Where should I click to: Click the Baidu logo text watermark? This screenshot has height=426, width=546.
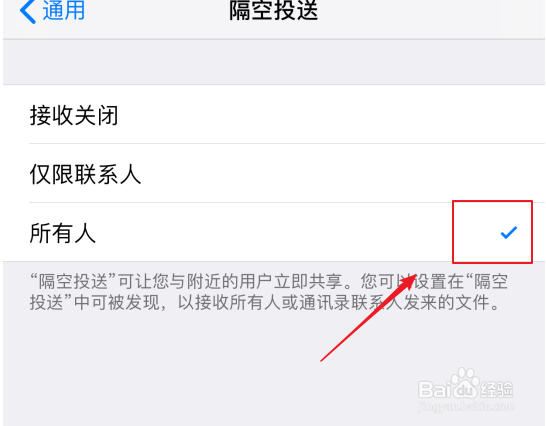pyautogui.click(x=448, y=390)
